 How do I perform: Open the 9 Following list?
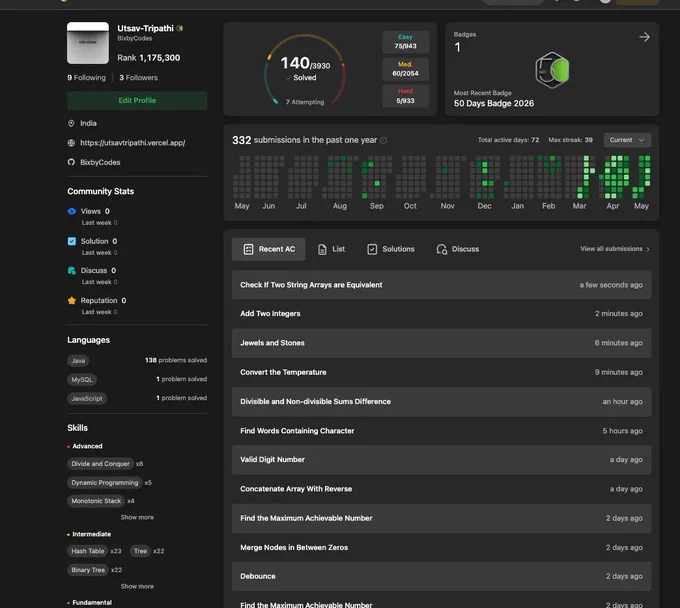click(x=86, y=78)
